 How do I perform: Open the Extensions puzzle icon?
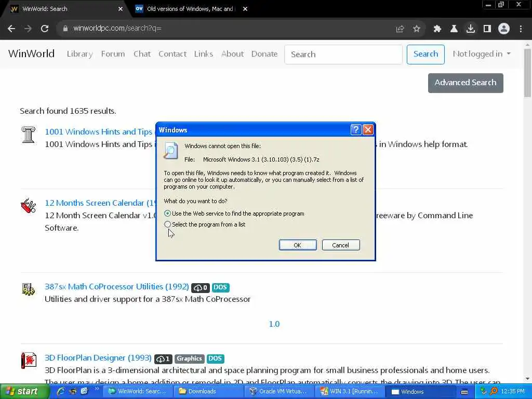coord(437,29)
